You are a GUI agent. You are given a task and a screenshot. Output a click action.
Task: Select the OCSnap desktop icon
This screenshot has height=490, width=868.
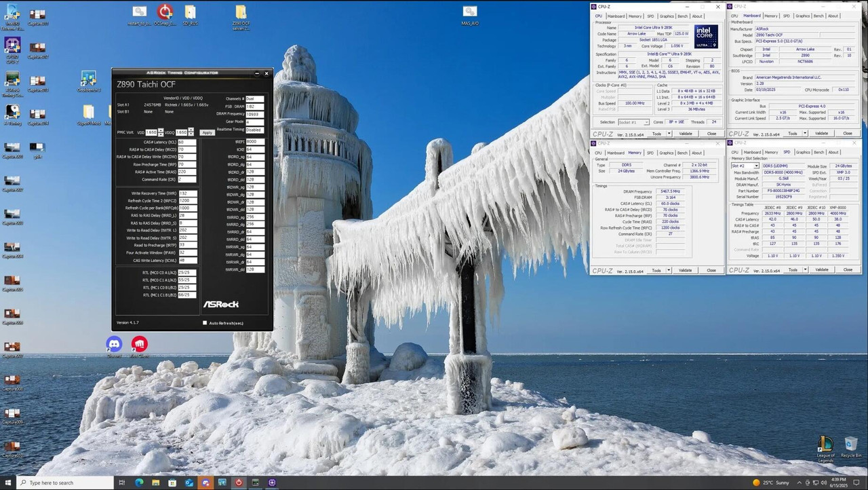coord(165,15)
